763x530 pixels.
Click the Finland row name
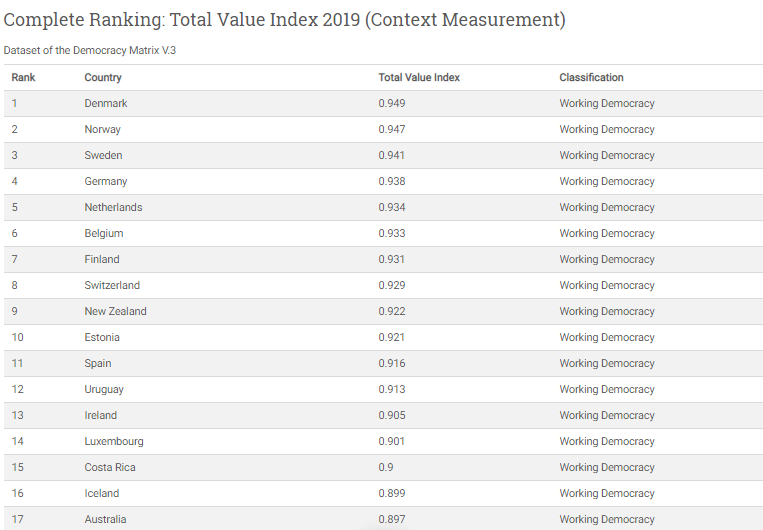102,259
